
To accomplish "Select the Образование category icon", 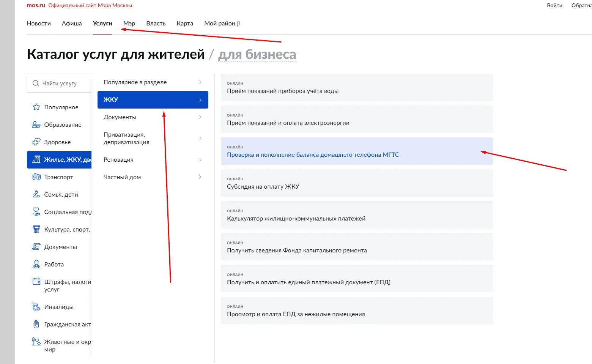I will tap(36, 124).
